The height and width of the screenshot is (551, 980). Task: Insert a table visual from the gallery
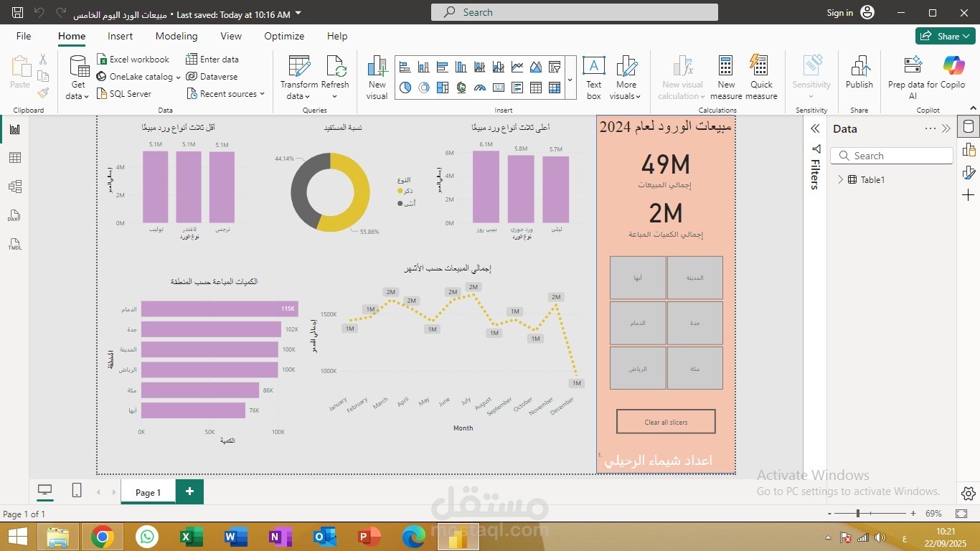click(x=536, y=88)
